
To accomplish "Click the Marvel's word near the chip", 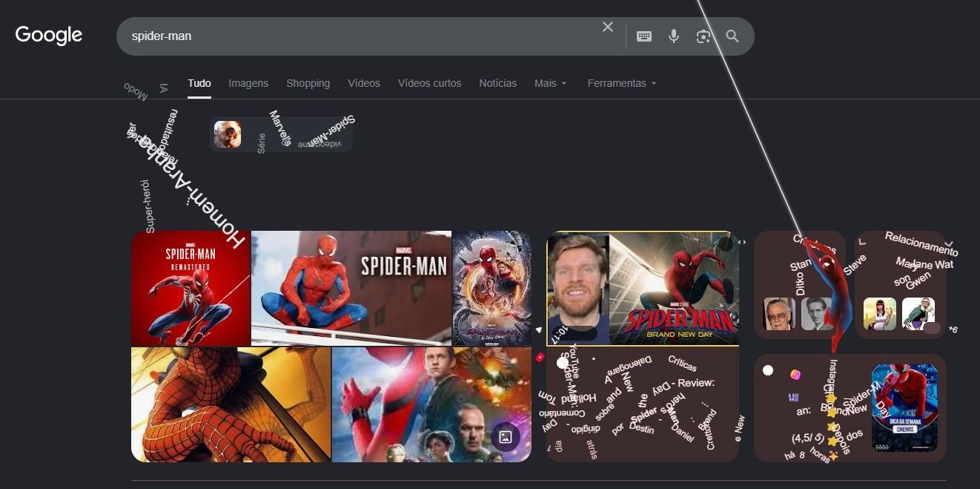I will [x=280, y=127].
